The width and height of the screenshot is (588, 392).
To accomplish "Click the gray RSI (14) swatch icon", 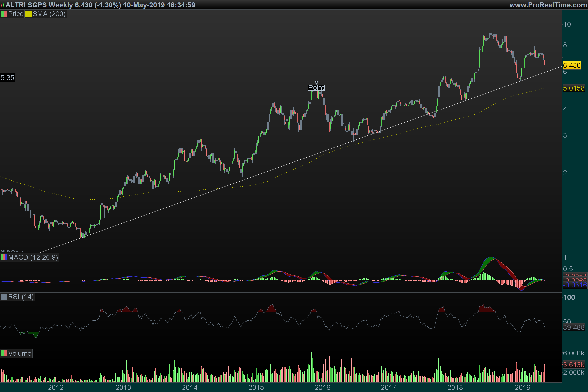I will click(4, 297).
